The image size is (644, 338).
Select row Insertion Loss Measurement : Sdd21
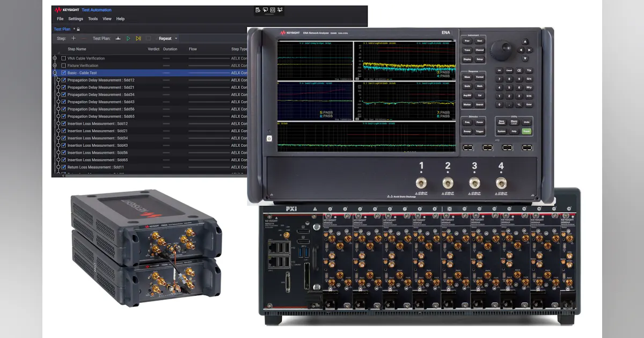(150, 131)
